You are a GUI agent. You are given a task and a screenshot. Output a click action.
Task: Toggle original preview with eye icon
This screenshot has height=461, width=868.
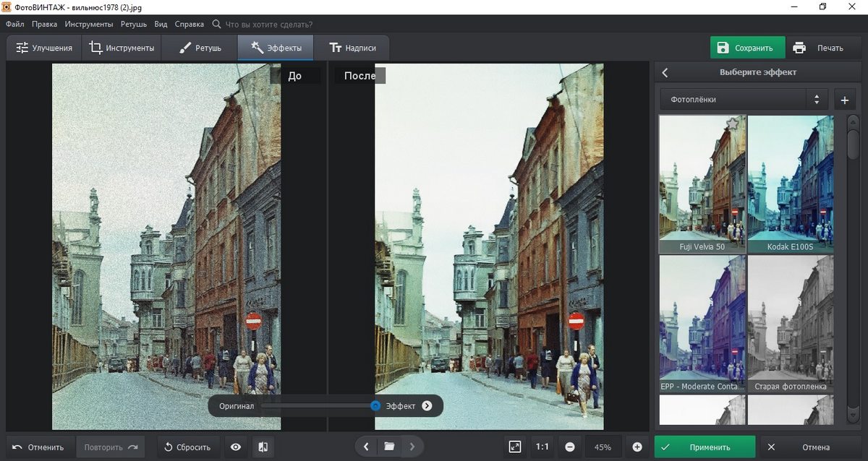pos(236,447)
